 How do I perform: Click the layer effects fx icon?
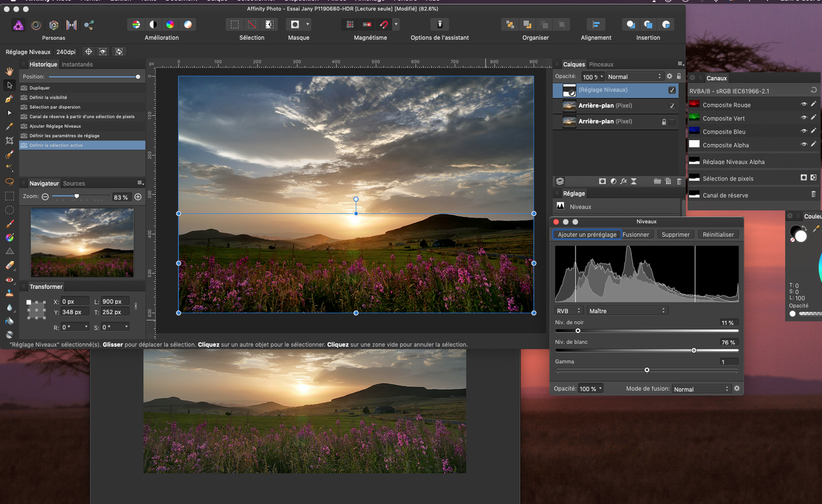pos(624,182)
